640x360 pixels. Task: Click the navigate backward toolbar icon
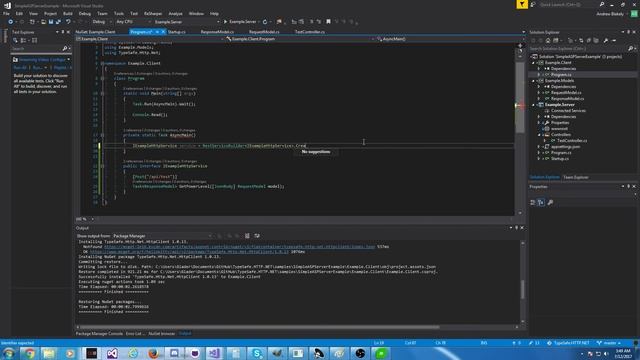(x=11, y=22)
